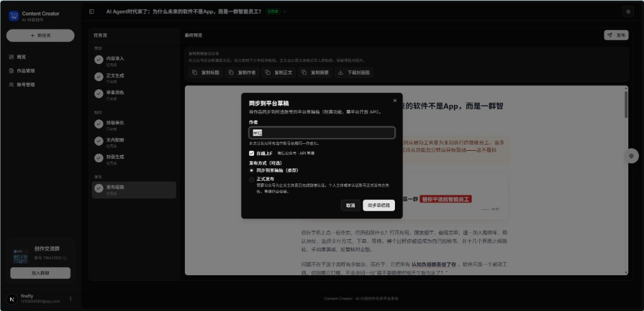
Task: Click the 加入群聊 button
Action: [40, 273]
